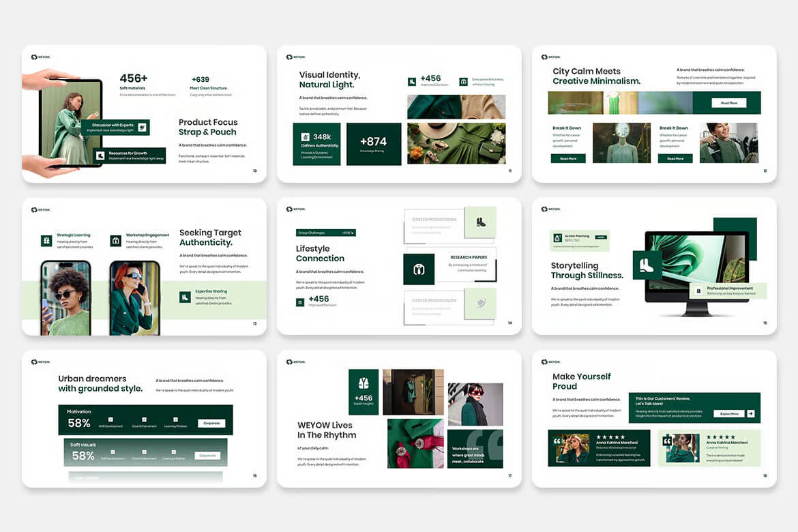Screen dimensions: 798x532
Task: Click the jacket icon in Research Papers card
Action: coord(419,269)
